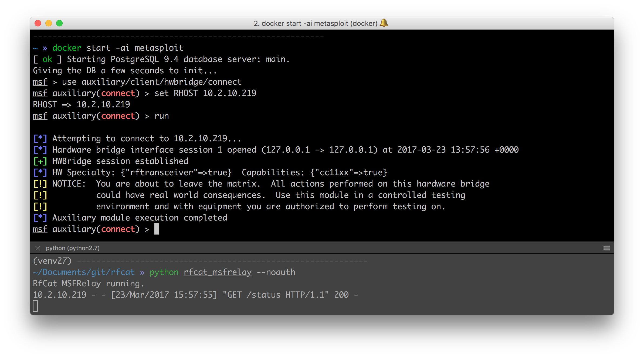Click the underlined msf on the run line
Image resolution: width=644 pixels, height=358 pixels.
(40, 116)
